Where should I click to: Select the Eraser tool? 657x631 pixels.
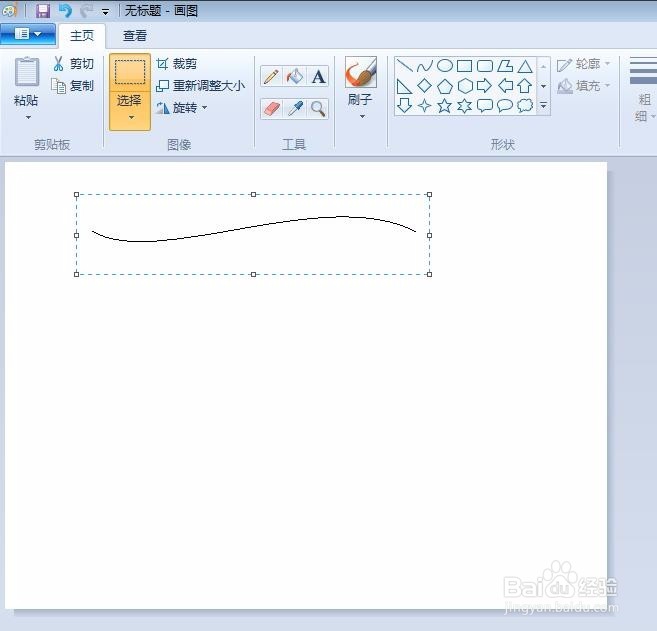(272, 109)
